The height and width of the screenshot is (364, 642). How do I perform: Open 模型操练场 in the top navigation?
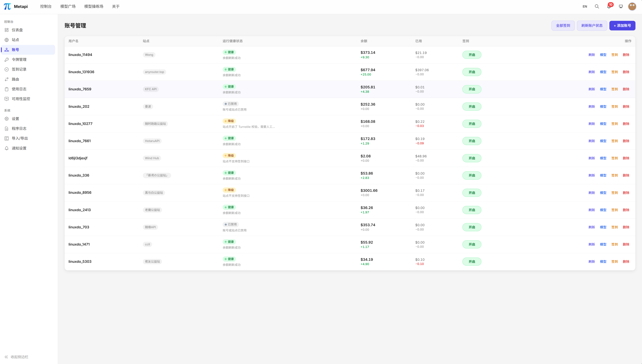point(94,6)
